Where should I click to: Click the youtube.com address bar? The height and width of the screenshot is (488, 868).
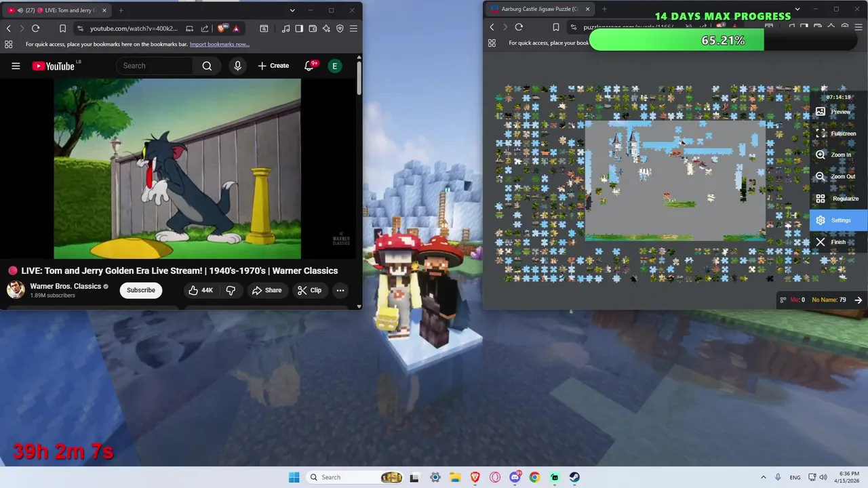point(134,28)
